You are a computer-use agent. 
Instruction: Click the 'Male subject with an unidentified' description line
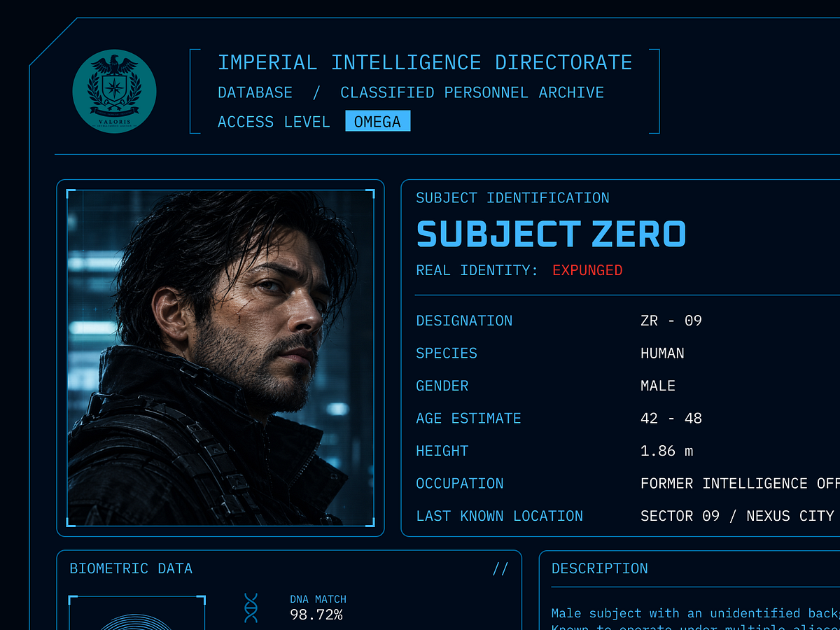696,613
